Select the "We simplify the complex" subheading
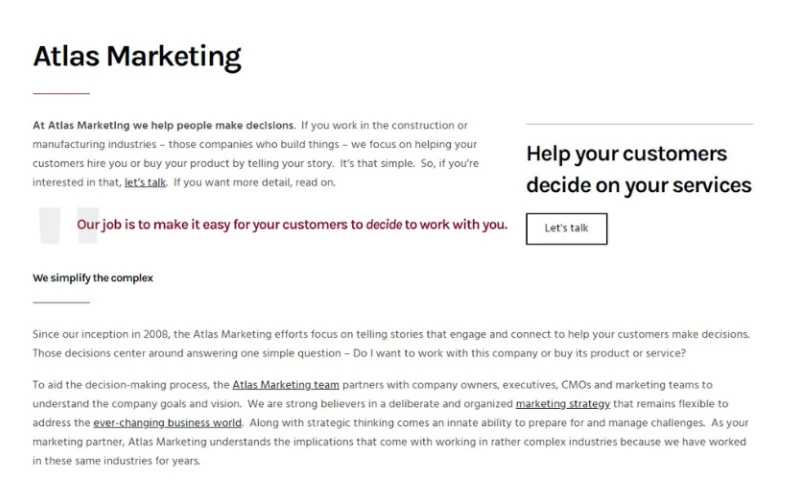800x480 pixels. pyautogui.click(x=93, y=278)
